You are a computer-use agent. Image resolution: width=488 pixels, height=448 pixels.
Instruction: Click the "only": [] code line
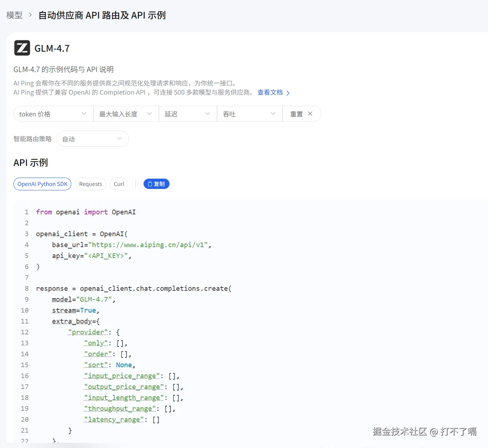106,343
